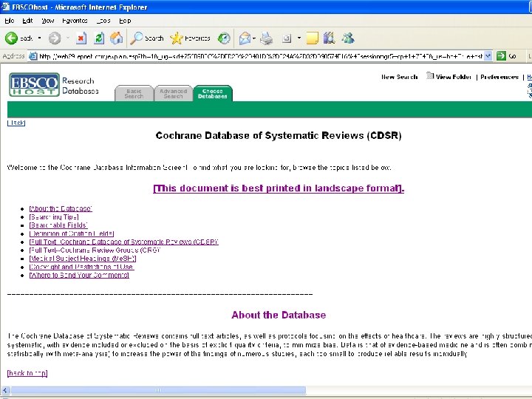
Task: Open the Forward button history dropdown arrow
Action: 68,38
